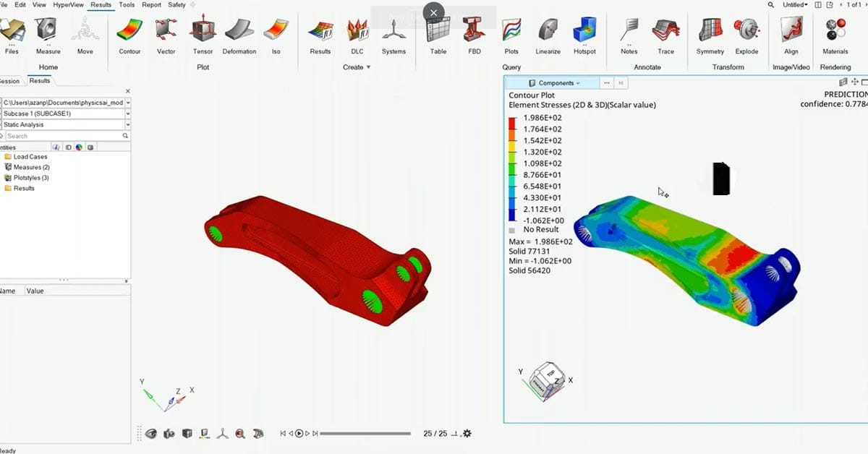The width and height of the screenshot is (868, 454).
Task: Select the Tensor plot tool
Action: (x=203, y=33)
